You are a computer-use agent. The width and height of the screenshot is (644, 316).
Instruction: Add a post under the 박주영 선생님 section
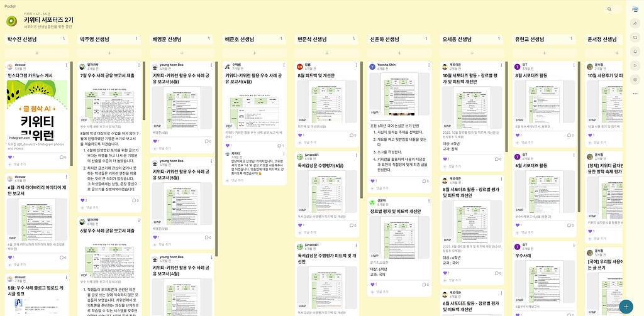pyautogui.click(x=109, y=53)
